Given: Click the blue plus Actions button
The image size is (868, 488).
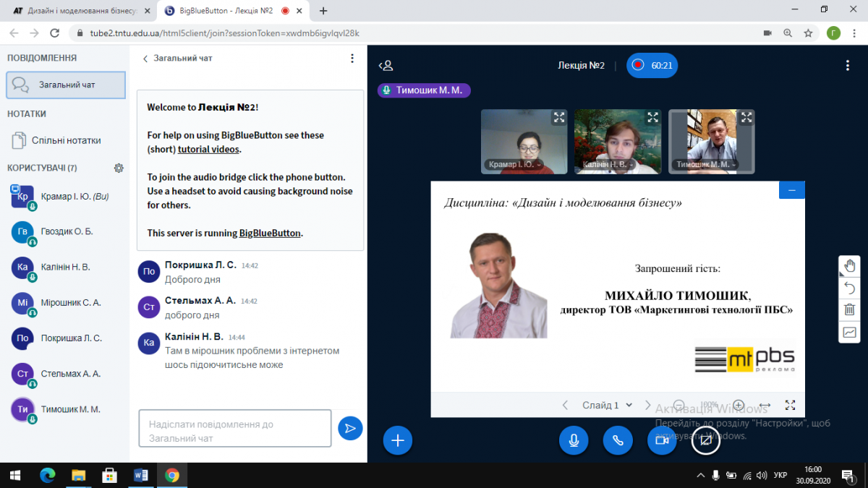Looking at the screenshot, I should coord(397,440).
